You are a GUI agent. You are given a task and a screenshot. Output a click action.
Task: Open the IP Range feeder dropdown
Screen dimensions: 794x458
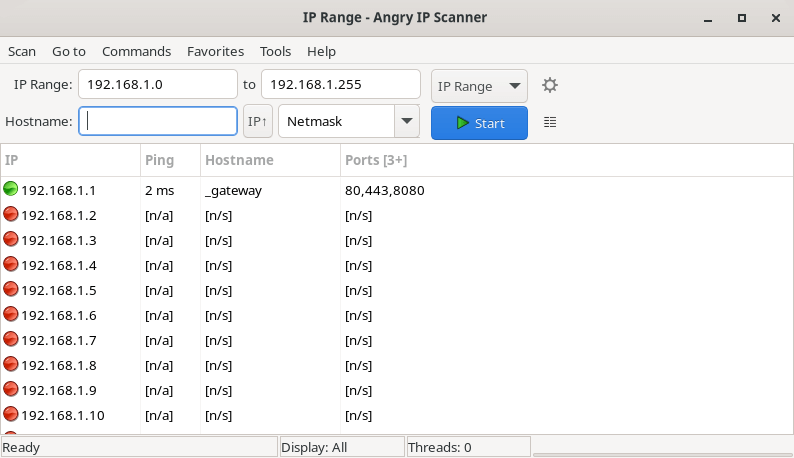[479, 86]
